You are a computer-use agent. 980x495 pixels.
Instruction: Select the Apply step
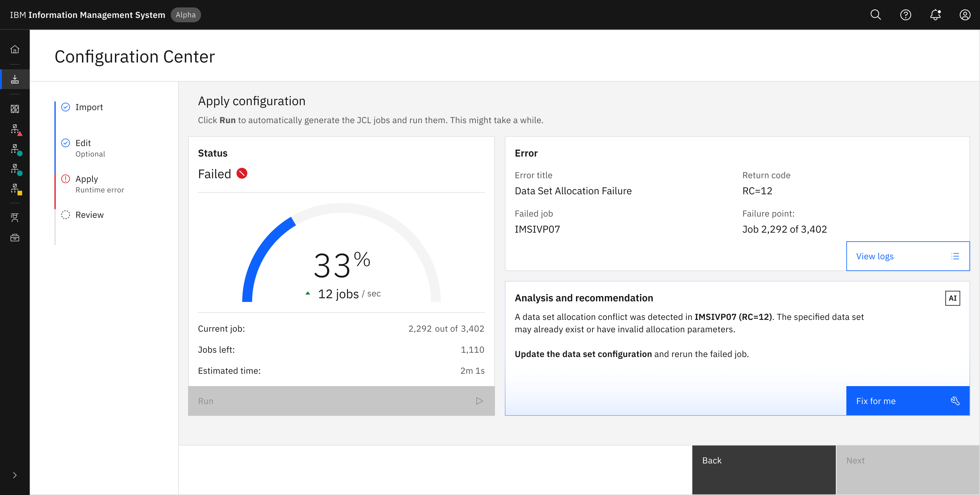[x=86, y=179]
